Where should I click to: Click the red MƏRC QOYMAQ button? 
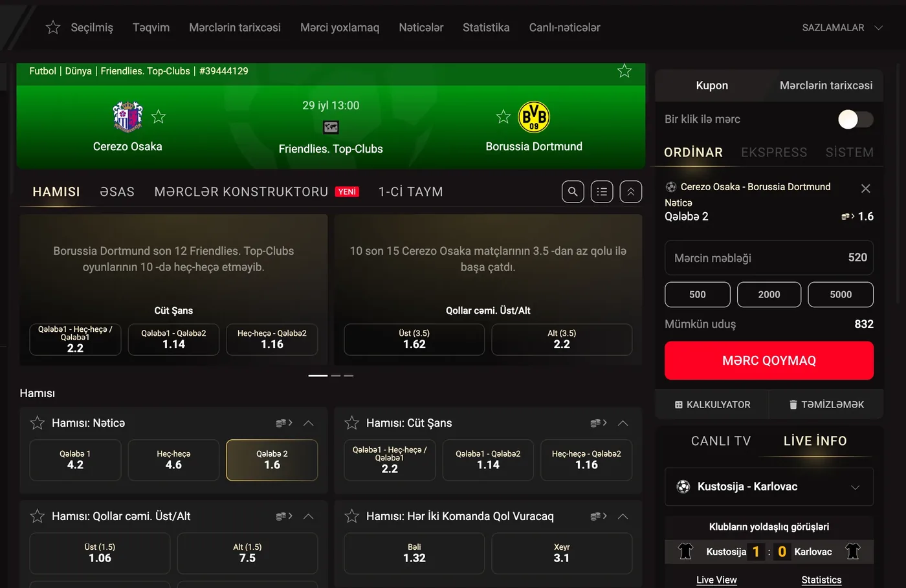769,360
